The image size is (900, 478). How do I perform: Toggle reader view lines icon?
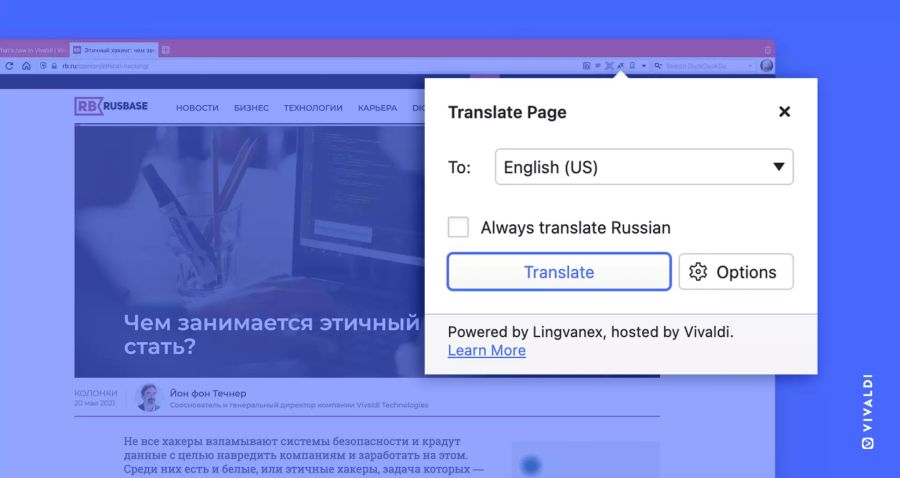pos(598,66)
